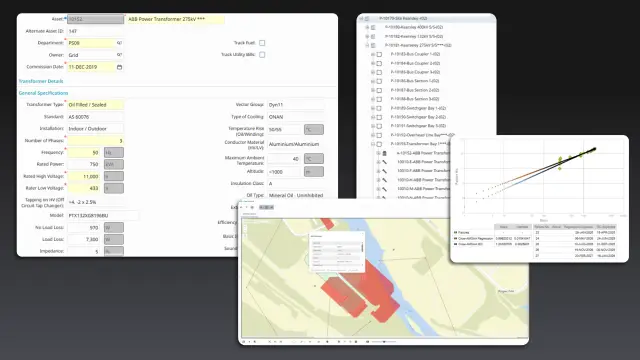
Task: Open the Department lookup search icon
Action: (x=119, y=43)
